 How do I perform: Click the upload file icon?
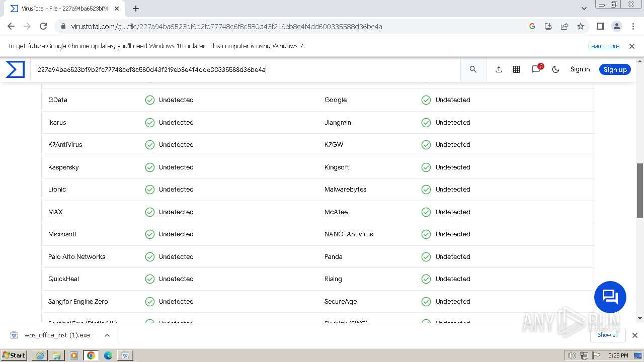coord(499,69)
